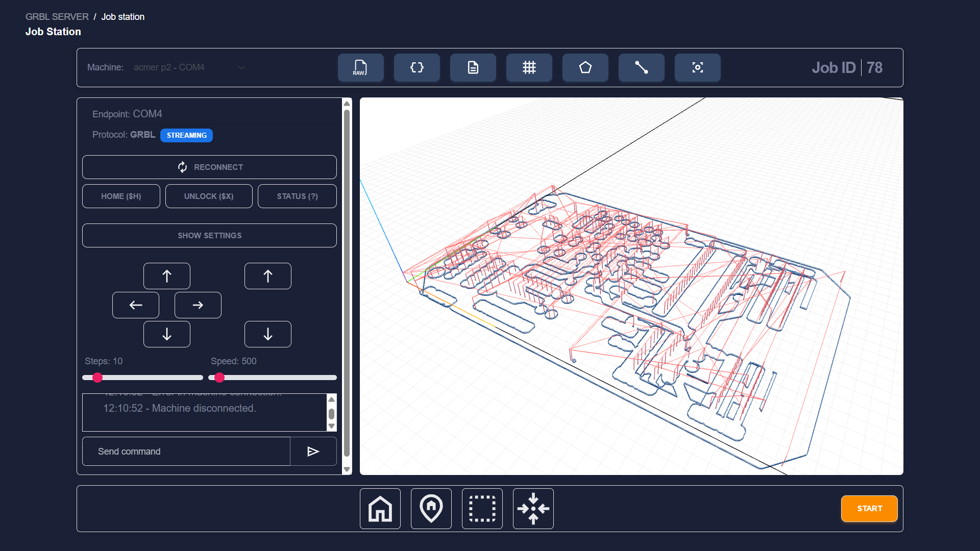The image size is (980, 551).
Task: Click the Job ID 78 label
Action: [x=847, y=67]
